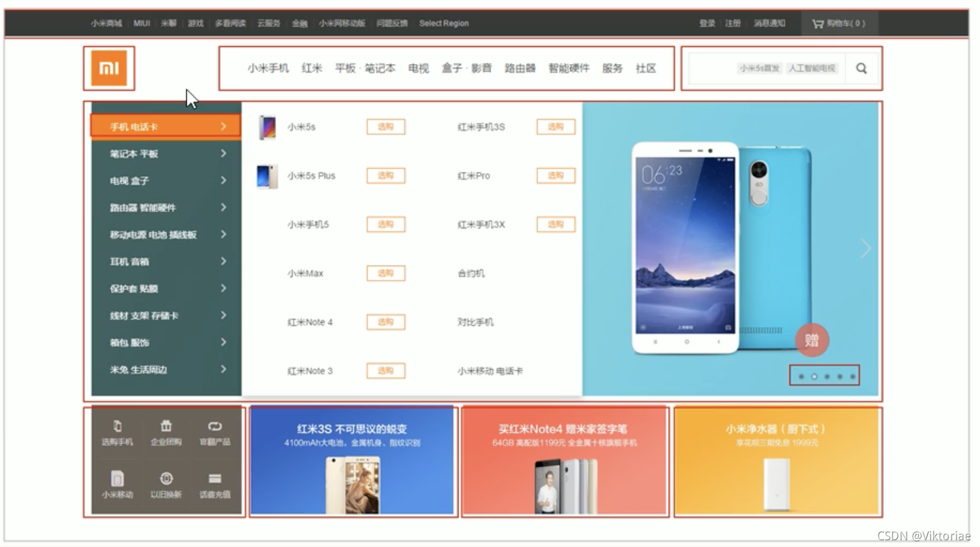Click 选购 button for 小米Max
The height and width of the screenshot is (547, 980).
(x=386, y=273)
